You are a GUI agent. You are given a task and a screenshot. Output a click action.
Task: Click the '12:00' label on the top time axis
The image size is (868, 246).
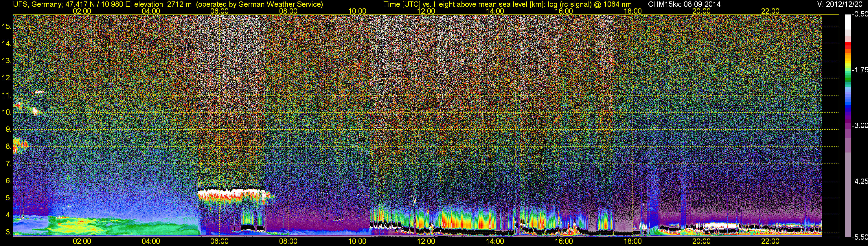tap(426, 11)
